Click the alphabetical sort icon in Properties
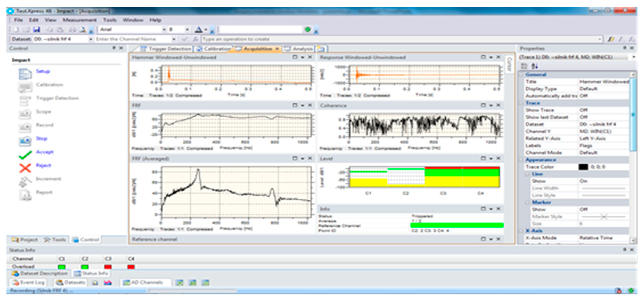Screen dimensions: 644x300 point(534,66)
